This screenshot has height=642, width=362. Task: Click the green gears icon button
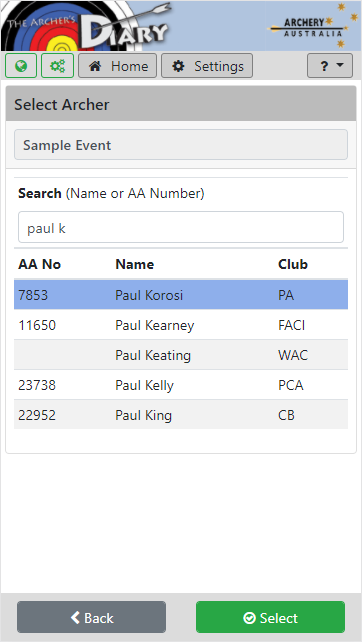pos(57,66)
